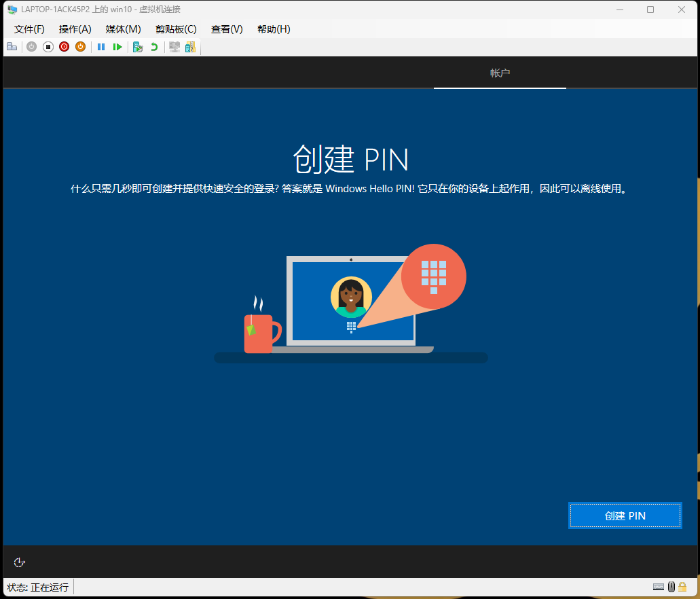
Task: Maximize the virtual machine connection window
Action: pos(650,10)
